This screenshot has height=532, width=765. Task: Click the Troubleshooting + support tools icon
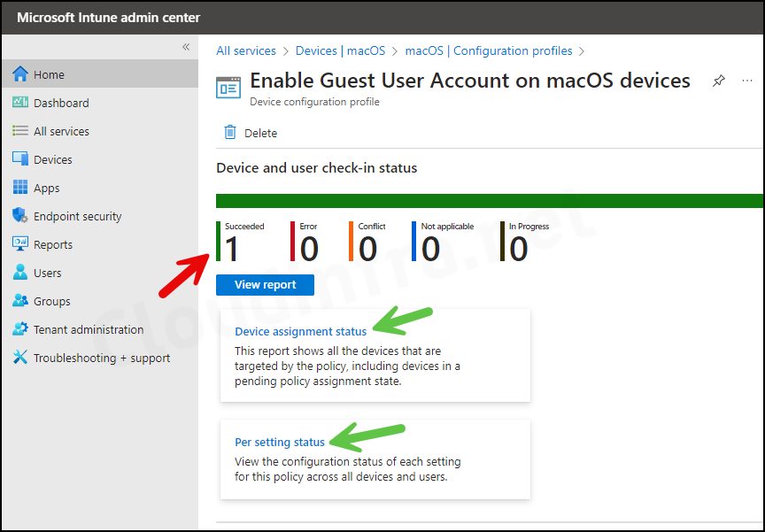pyautogui.click(x=20, y=357)
